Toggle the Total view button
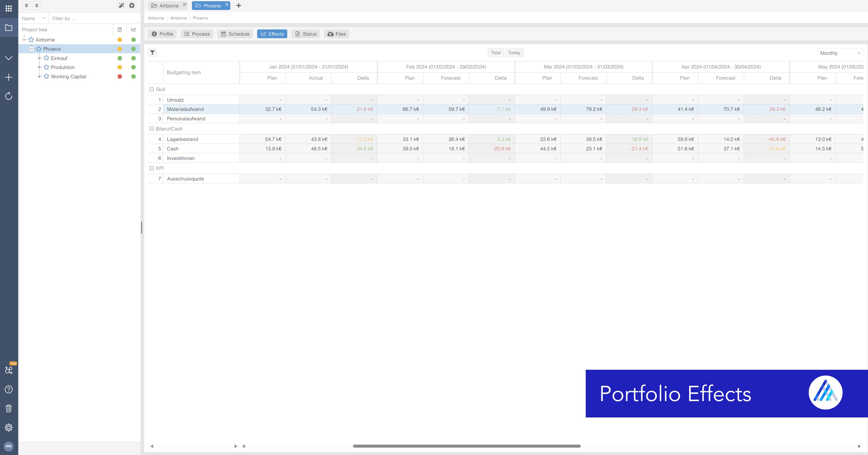The image size is (868, 455). [495, 53]
